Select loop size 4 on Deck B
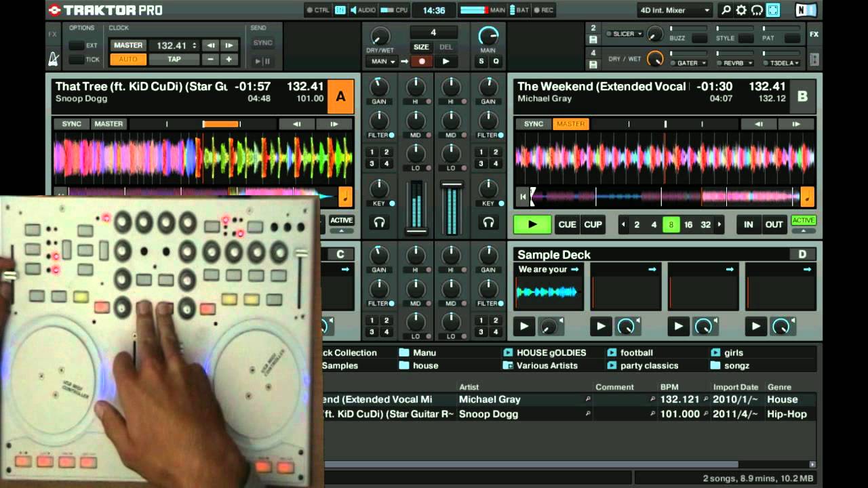This screenshot has width=868, height=488. tap(654, 224)
